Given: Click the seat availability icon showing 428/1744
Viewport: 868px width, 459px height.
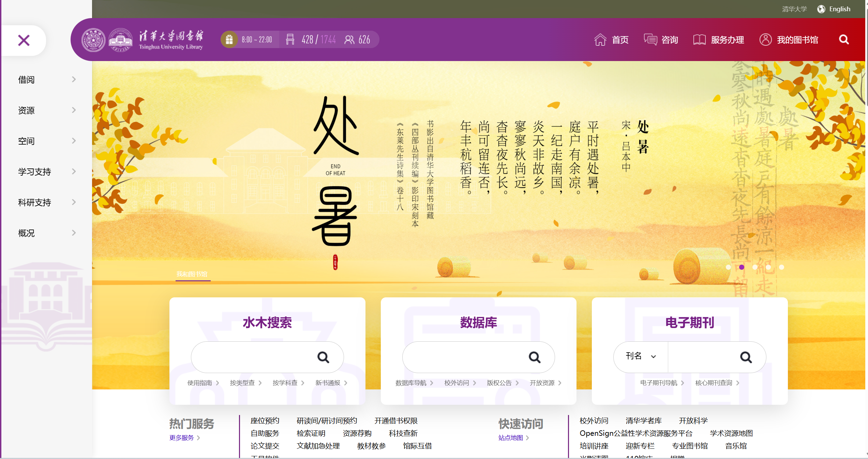Looking at the screenshot, I should 290,40.
